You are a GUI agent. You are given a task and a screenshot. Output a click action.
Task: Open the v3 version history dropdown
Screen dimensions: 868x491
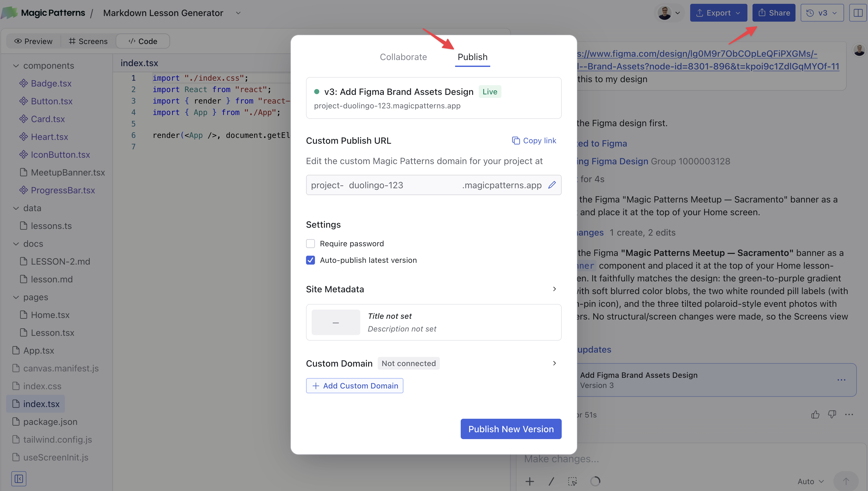click(822, 13)
